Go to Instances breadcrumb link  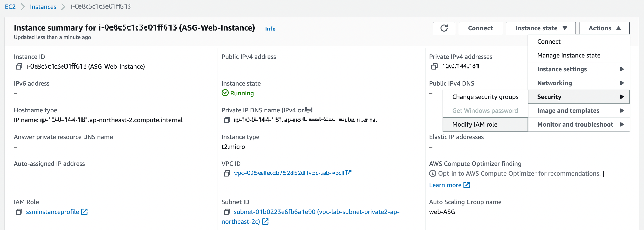coord(43,7)
